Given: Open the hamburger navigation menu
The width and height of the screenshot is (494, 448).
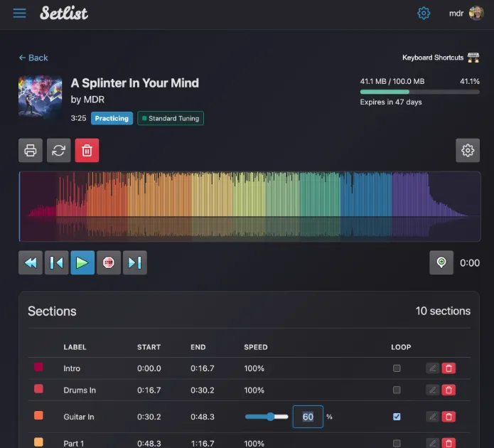Looking at the screenshot, I should [x=19, y=14].
